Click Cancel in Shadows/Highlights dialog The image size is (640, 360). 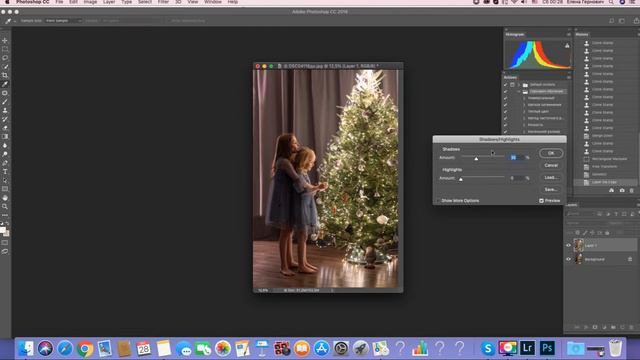click(551, 165)
